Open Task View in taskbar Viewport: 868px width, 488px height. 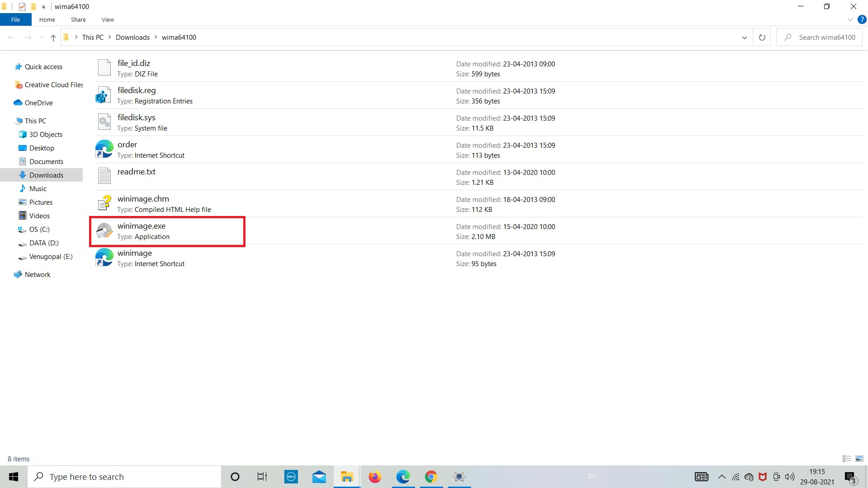click(x=262, y=477)
